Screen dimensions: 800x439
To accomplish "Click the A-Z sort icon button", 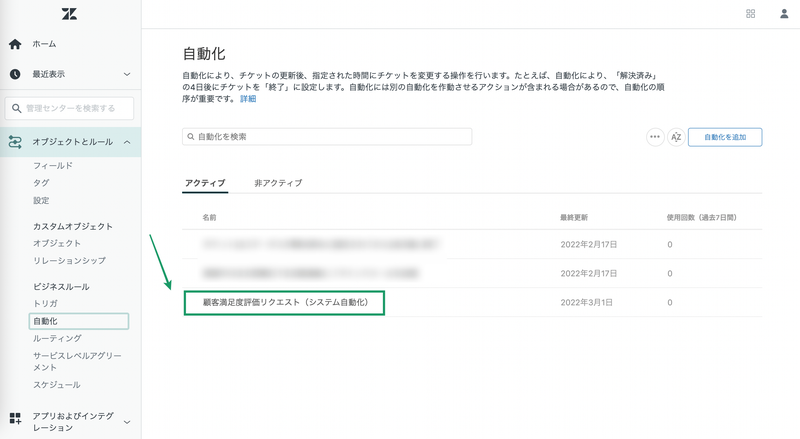I will (x=676, y=137).
